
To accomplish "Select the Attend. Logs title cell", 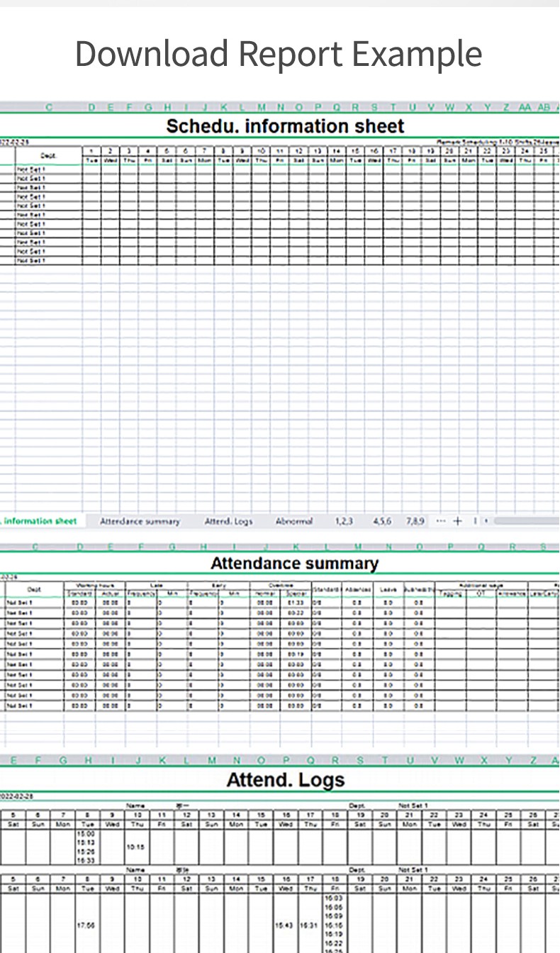I will pos(285,780).
